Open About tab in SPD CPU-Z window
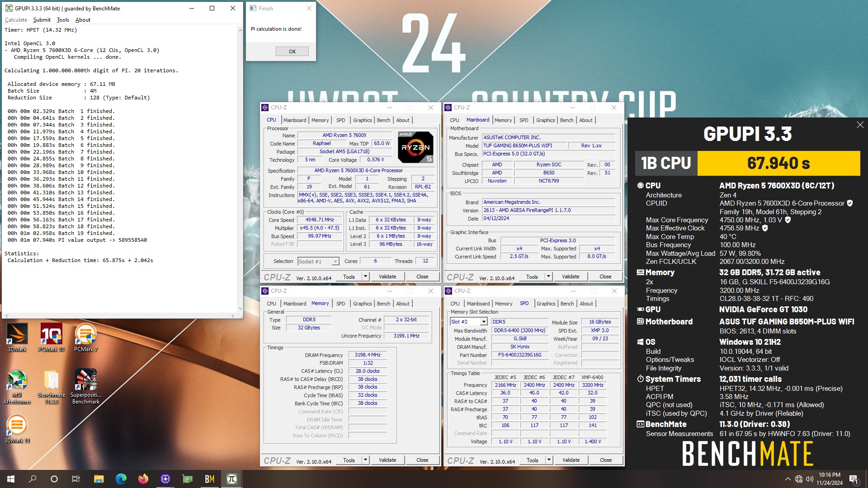This screenshot has height=488, width=868. pyautogui.click(x=586, y=304)
